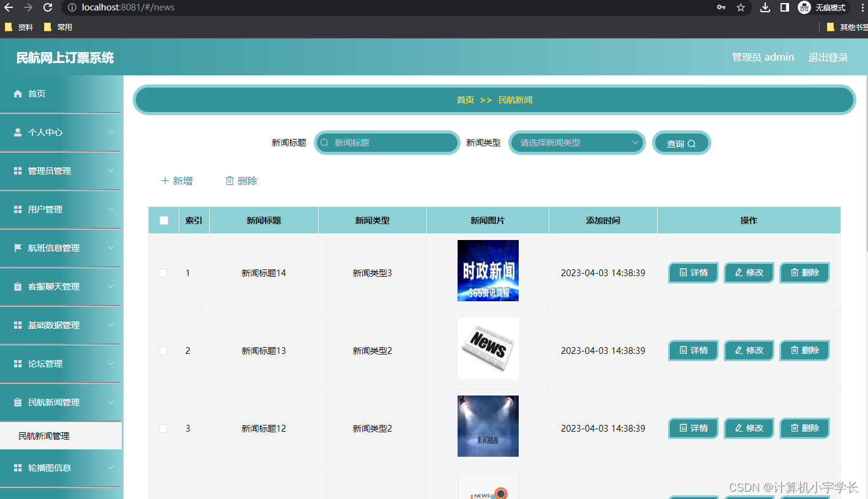This screenshot has height=499, width=868.
Task: Check the row checkbox for 新闻标题12
Action: 163,429
